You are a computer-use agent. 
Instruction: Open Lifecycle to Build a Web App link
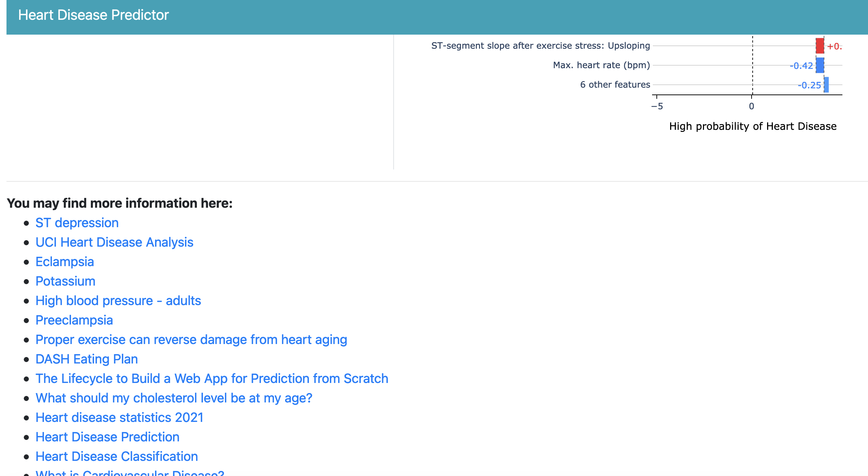point(212,379)
